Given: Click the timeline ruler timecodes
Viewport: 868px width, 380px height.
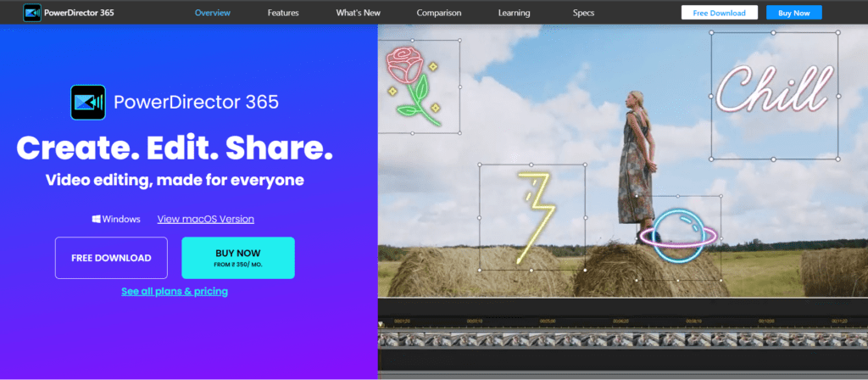Looking at the screenshot, I should pos(623,321).
